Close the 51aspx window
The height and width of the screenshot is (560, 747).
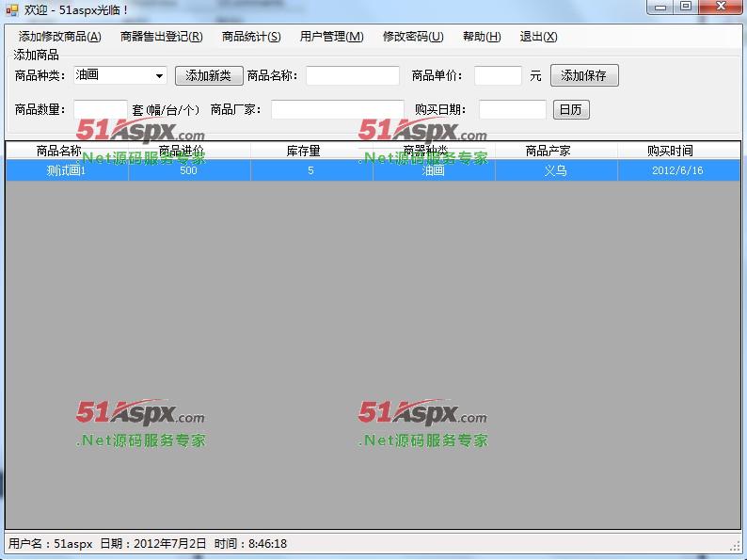click(x=721, y=8)
